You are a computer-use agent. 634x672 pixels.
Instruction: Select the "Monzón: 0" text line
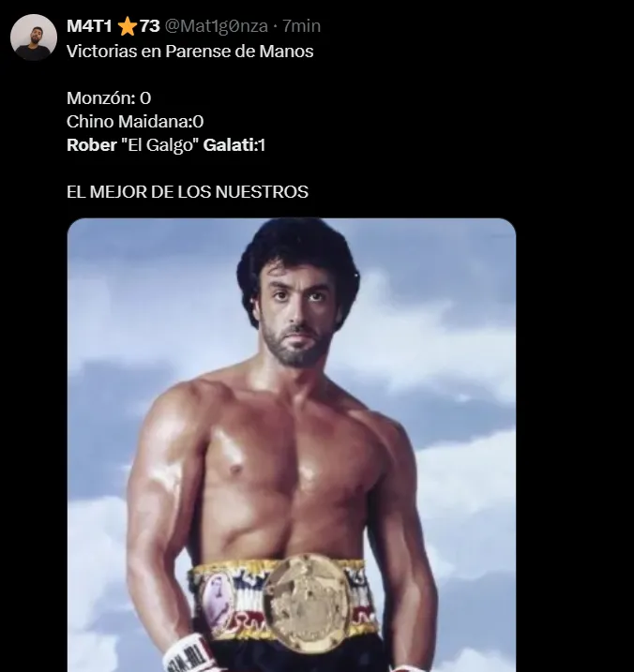coord(109,98)
